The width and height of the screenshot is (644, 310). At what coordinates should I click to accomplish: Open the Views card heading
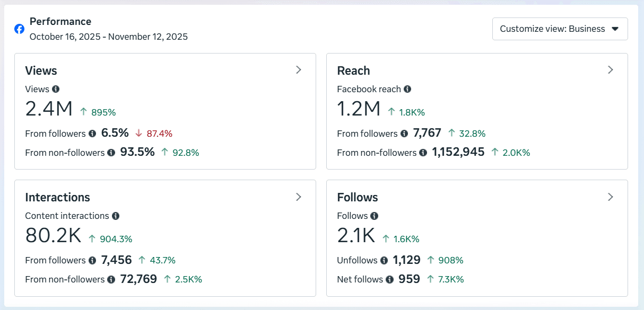pos(41,70)
